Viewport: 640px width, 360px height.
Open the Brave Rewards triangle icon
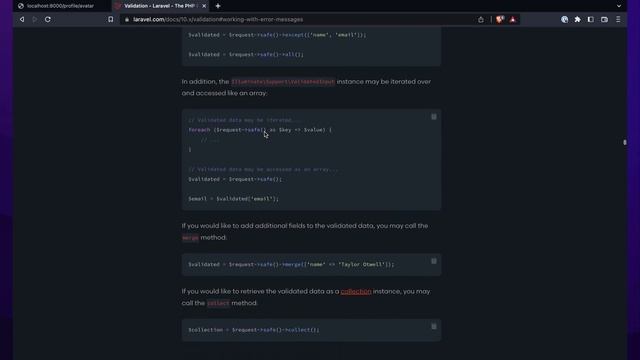(513, 19)
